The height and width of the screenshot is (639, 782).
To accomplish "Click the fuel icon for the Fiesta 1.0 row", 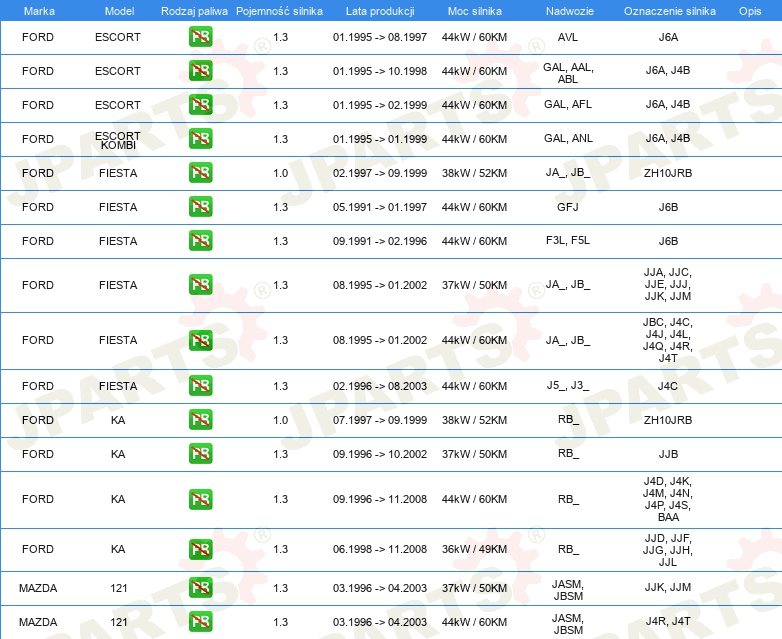I will (x=200, y=173).
